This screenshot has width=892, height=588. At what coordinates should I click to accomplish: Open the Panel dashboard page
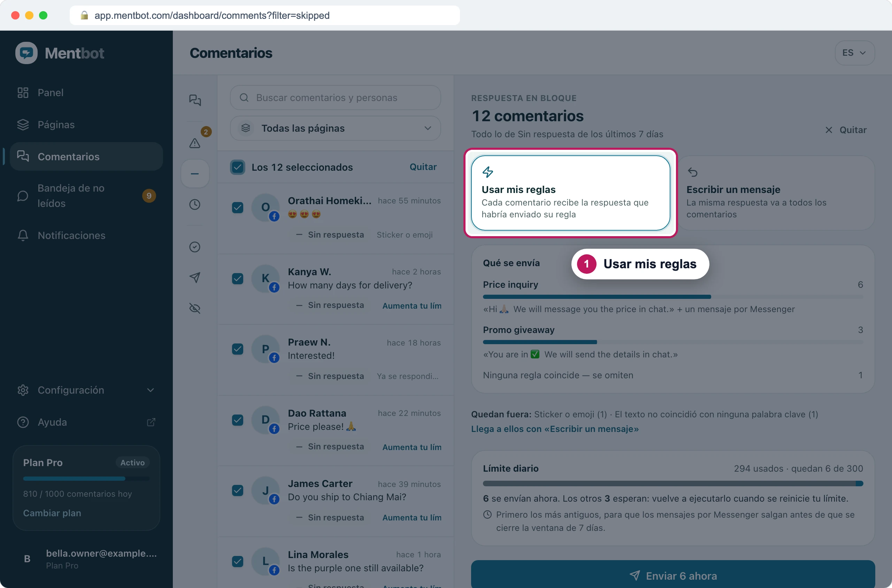[86, 93]
